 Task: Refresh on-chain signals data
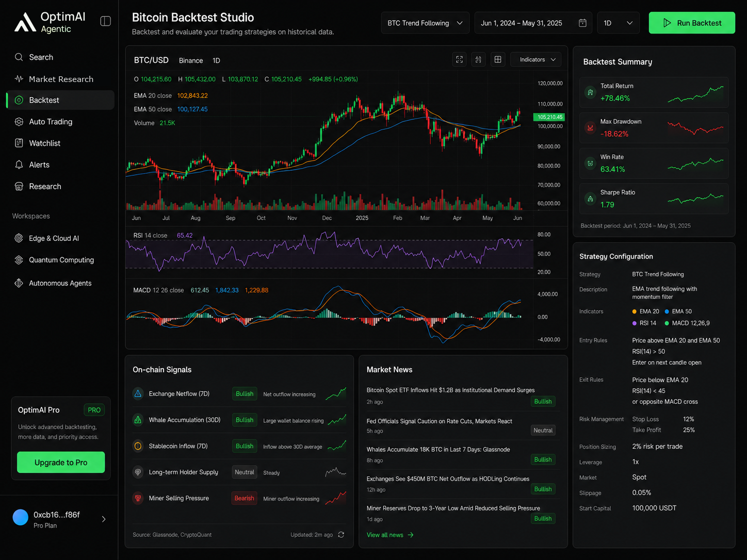coord(341,535)
